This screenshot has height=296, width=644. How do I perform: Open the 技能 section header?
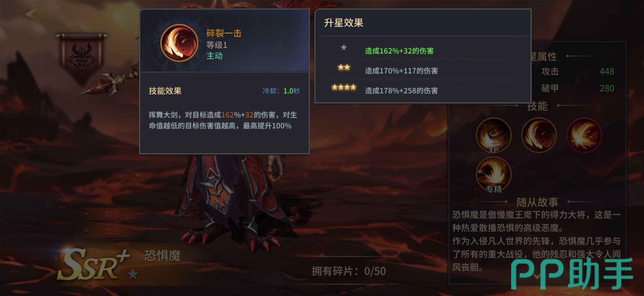tap(537, 106)
